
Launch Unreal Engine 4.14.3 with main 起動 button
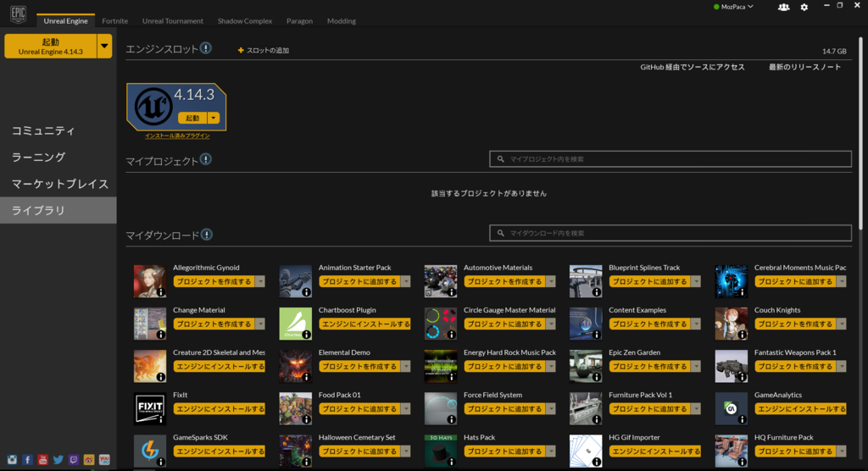pyautogui.click(x=50, y=46)
